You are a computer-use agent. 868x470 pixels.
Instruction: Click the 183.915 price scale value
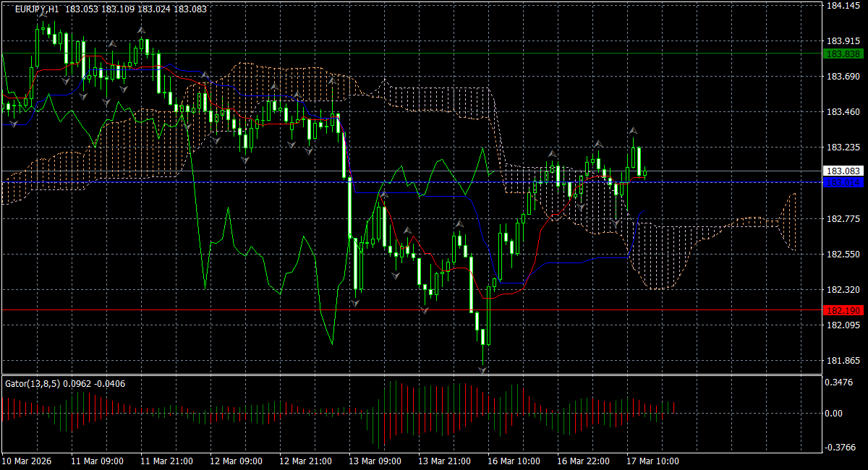(x=843, y=41)
